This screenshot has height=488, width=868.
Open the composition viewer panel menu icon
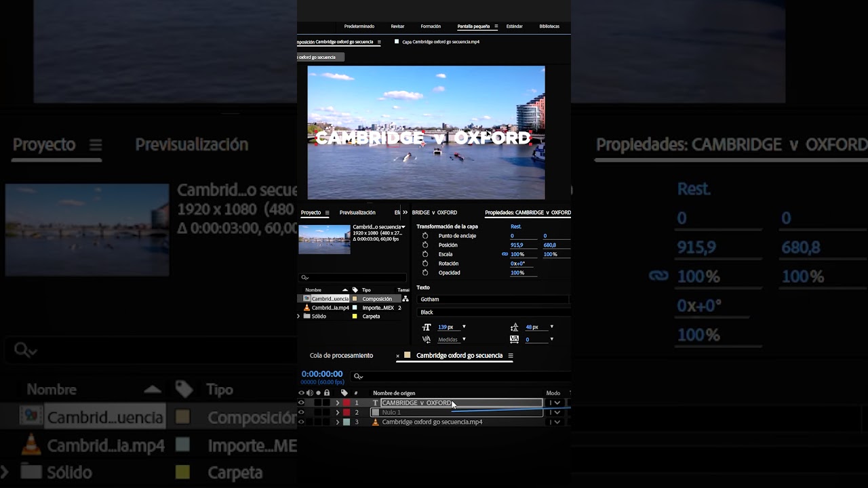(x=379, y=42)
